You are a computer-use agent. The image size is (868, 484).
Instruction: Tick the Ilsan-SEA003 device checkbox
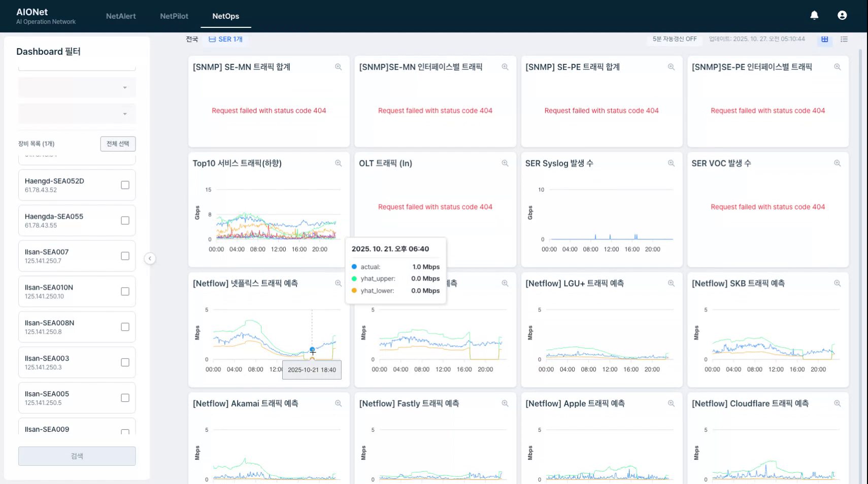(125, 362)
